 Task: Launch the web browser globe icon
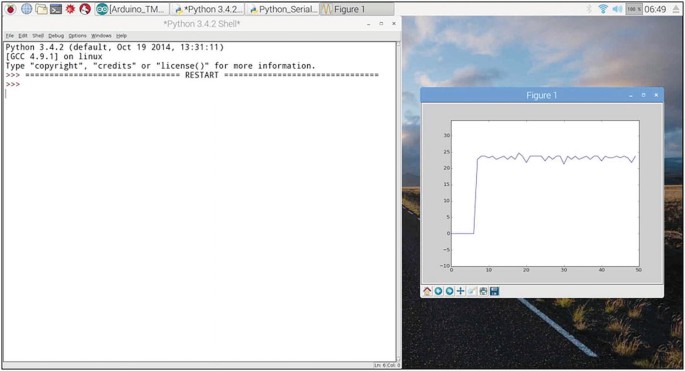tap(27, 9)
